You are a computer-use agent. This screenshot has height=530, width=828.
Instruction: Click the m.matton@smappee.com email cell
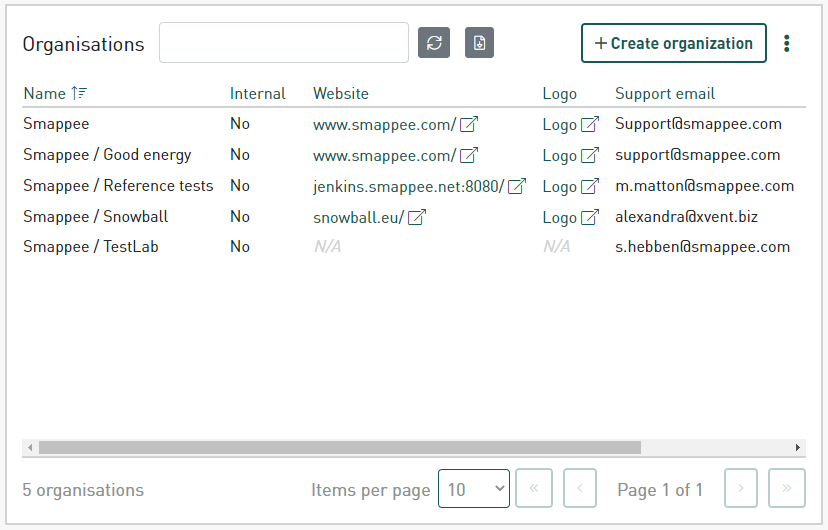(704, 186)
